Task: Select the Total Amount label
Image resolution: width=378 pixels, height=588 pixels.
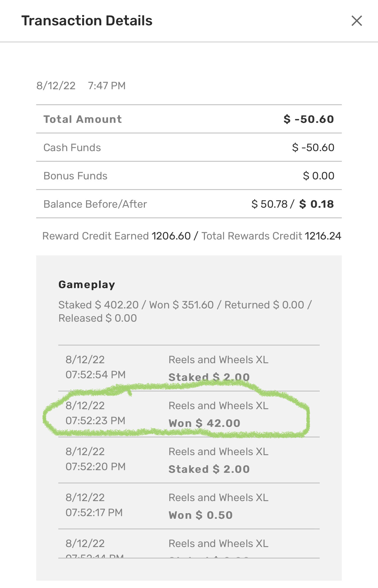Action: (82, 119)
